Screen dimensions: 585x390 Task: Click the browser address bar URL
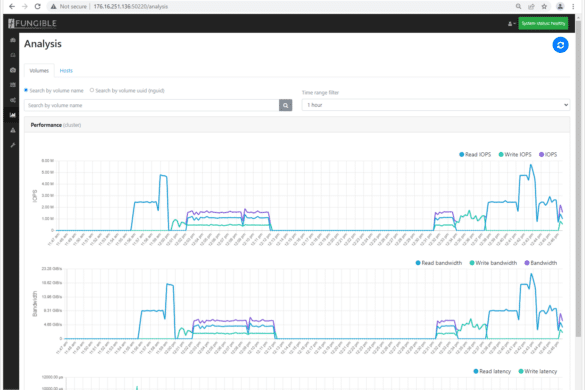point(131,6)
